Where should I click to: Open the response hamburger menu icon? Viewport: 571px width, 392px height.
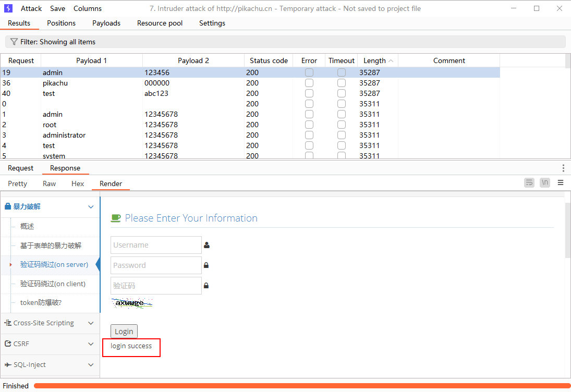[x=561, y=182]
